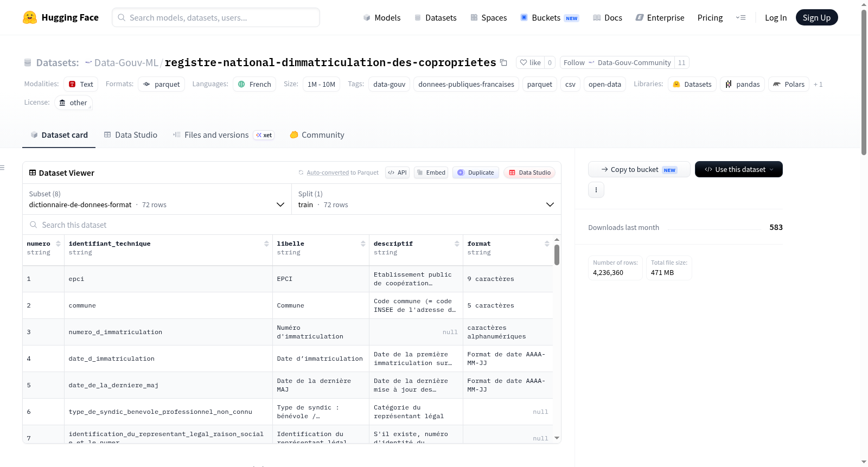This screenshot has width=868, height=467.
Task: Focus the Search this dataset field
Action: click(x=292, y=225)
